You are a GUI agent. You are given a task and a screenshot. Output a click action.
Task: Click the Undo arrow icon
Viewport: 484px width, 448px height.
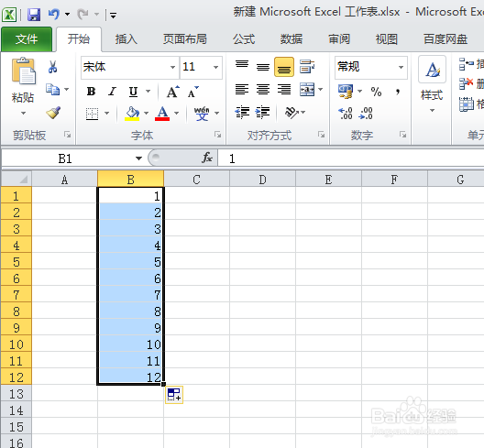pos(54,14)
